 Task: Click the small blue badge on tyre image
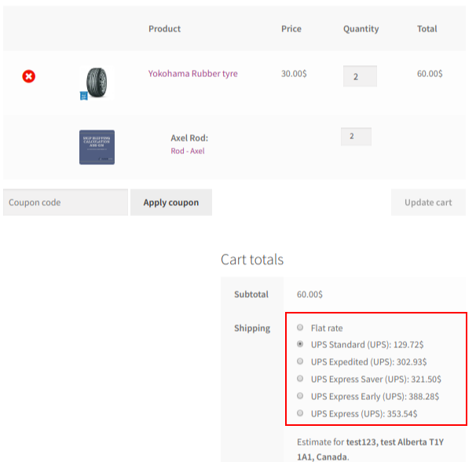click(x=83, y=96)
